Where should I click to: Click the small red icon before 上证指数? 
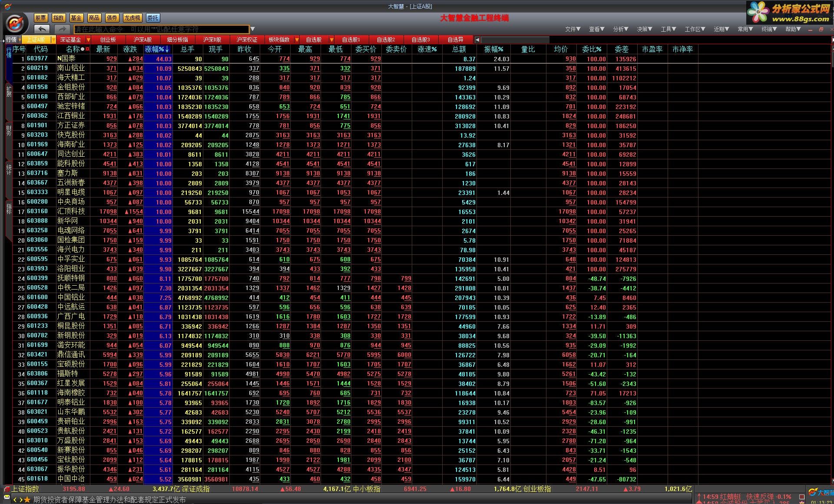point(7,489)
